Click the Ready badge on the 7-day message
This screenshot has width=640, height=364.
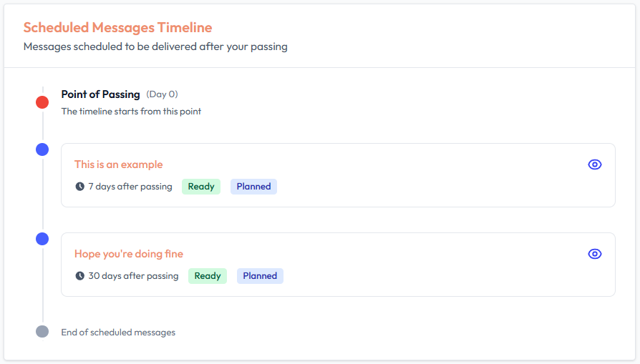pyautogui.click(x=201, y=187)
